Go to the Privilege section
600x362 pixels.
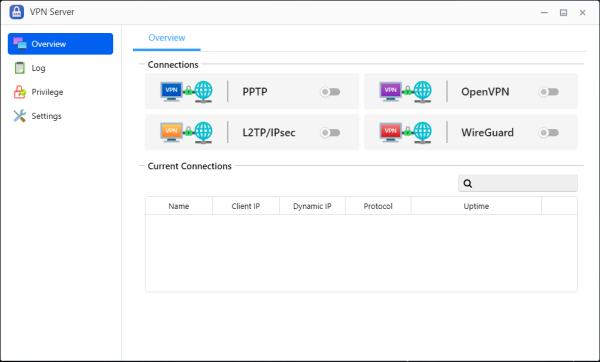60,92
